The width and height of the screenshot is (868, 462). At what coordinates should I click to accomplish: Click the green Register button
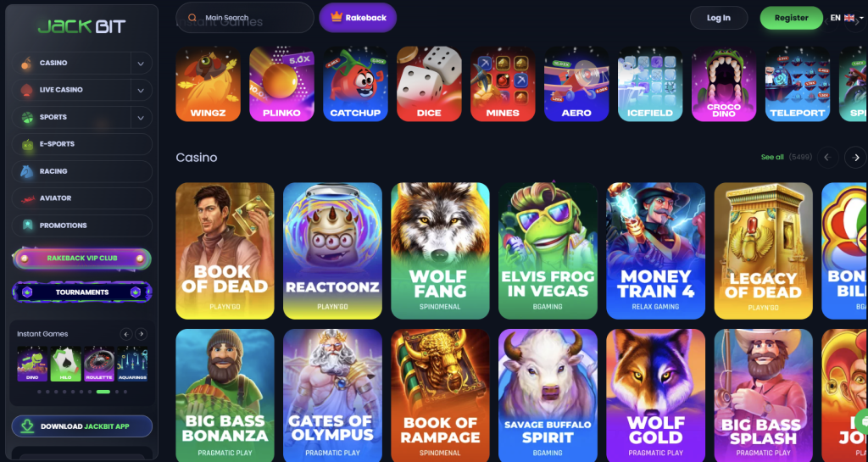791,18
